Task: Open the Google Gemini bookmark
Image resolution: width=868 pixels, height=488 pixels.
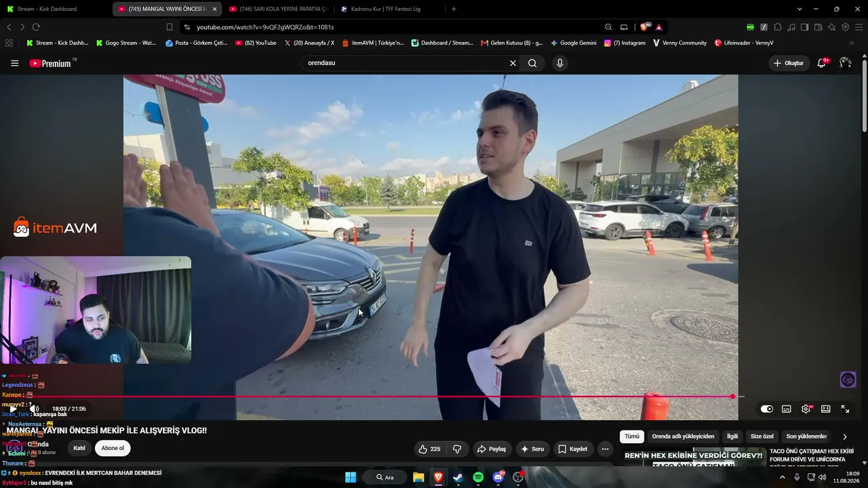Action: (574, 43)
